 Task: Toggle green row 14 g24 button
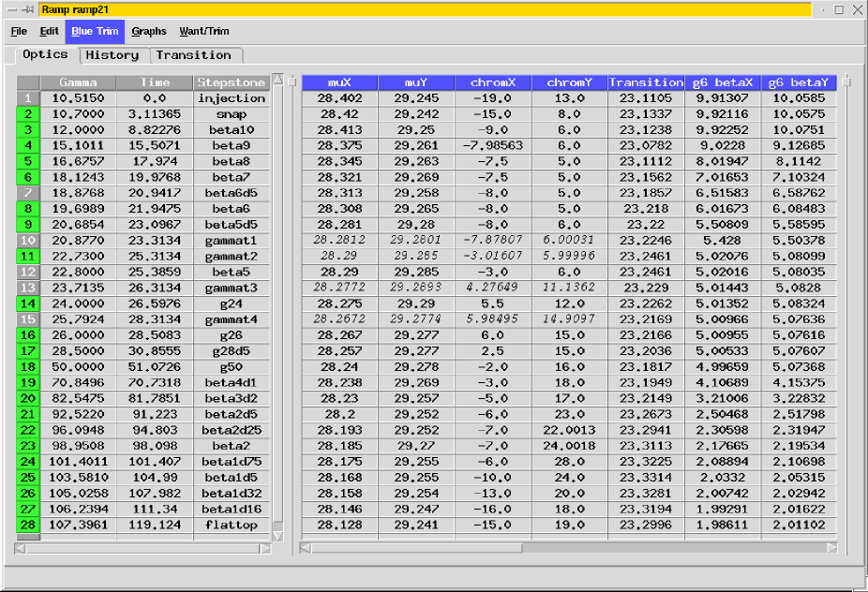[x=27, y=303]
